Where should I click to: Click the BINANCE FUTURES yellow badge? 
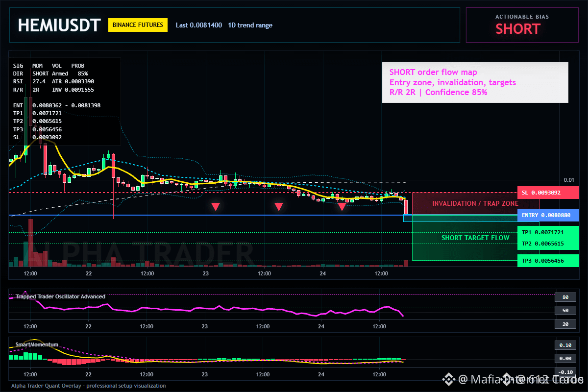coord(138,25)
